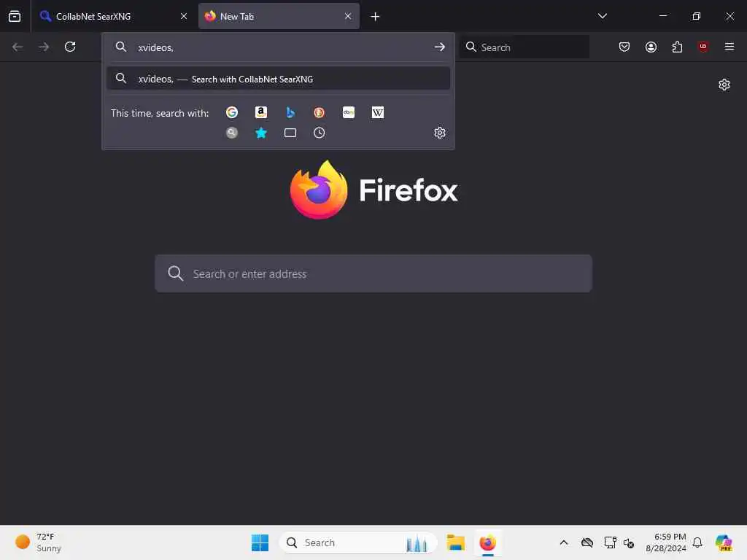Search this time with Bing
This screenshot has width=747, height=560.
tap(290, 112)
